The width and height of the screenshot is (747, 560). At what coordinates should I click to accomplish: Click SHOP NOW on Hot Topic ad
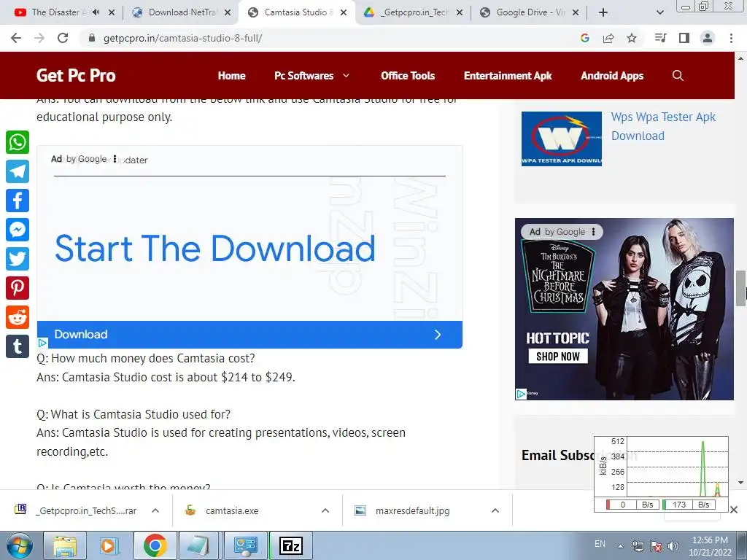[558, 356]
